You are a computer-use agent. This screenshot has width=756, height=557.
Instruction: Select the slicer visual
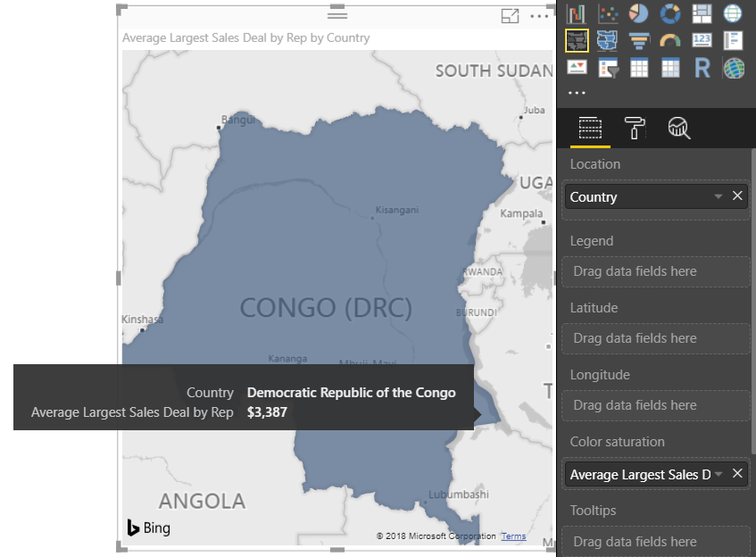608,67
